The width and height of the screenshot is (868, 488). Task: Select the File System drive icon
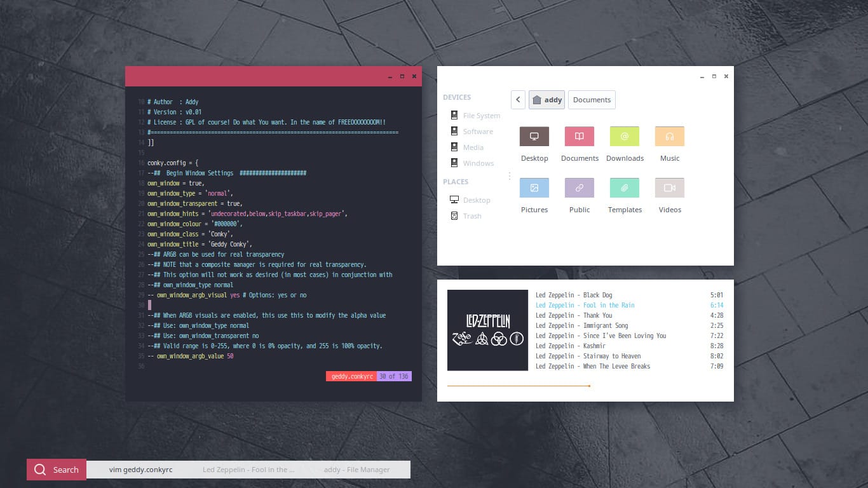(454, 115)
